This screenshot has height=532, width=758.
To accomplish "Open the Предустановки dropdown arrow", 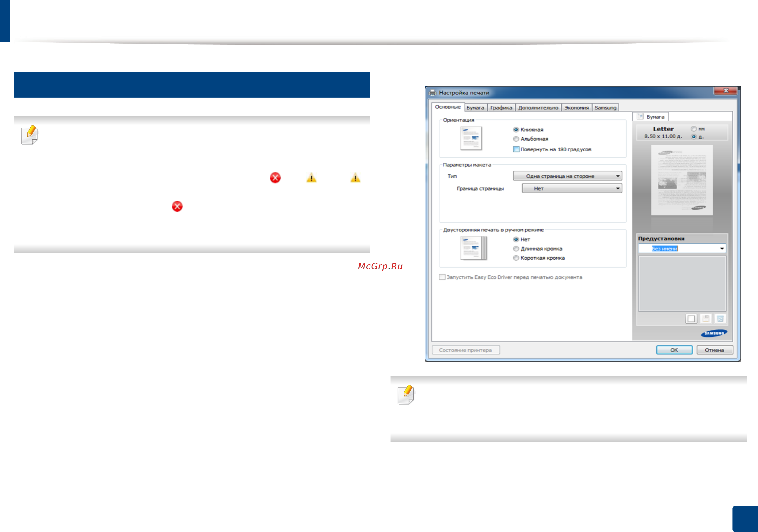I will (722, 248).
